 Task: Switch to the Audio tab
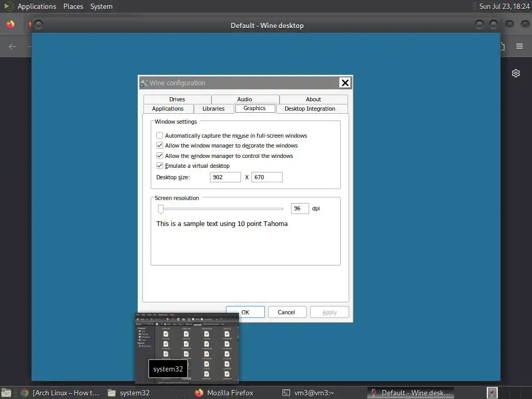245,99
